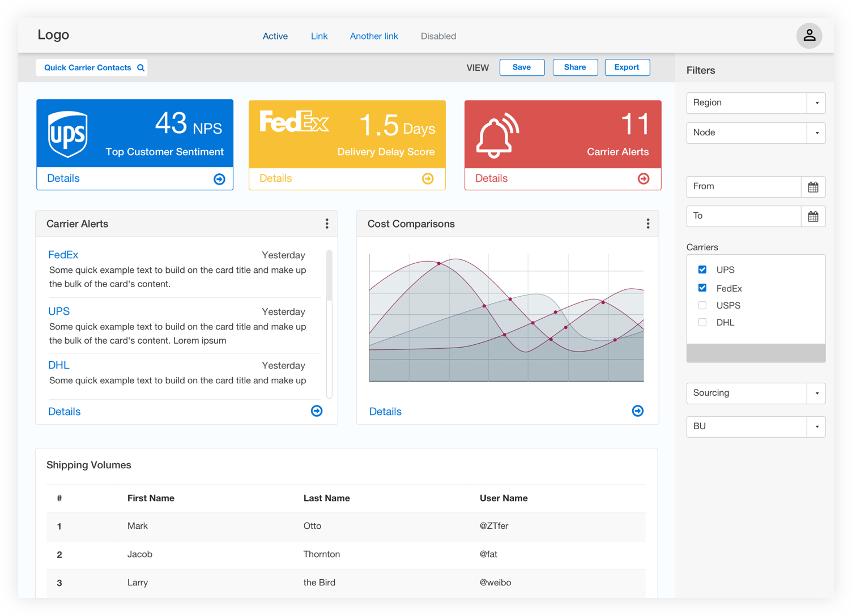Click the Last Name column header
The image size is (852, 616).
tap(326, 498)
